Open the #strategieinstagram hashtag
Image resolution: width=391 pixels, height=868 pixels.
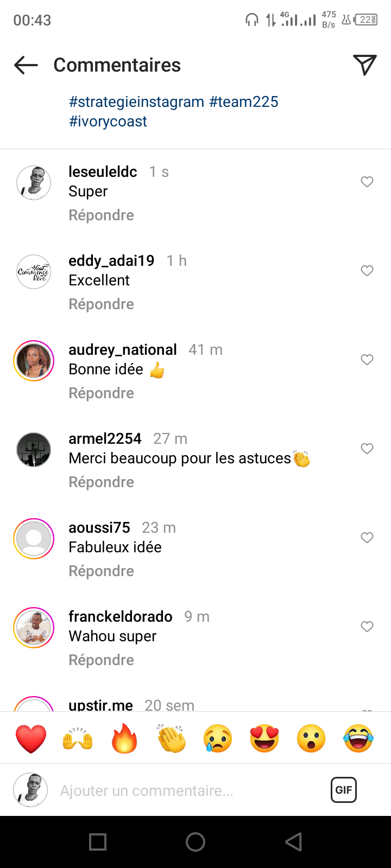pyautogui.click(x=136, y=102)
